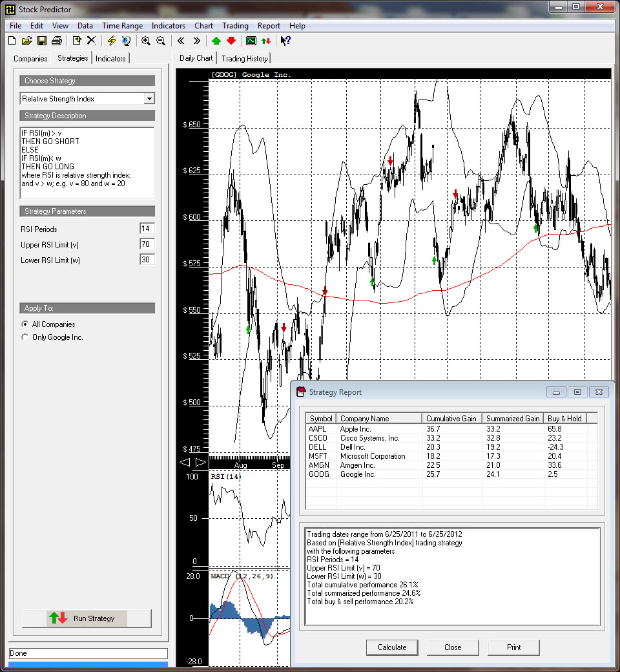The width and height of the screenshot is (620, 672).
Task: Click the red down arrow toolbar icon
Action: pyautogui.click(x=231, y=41)
